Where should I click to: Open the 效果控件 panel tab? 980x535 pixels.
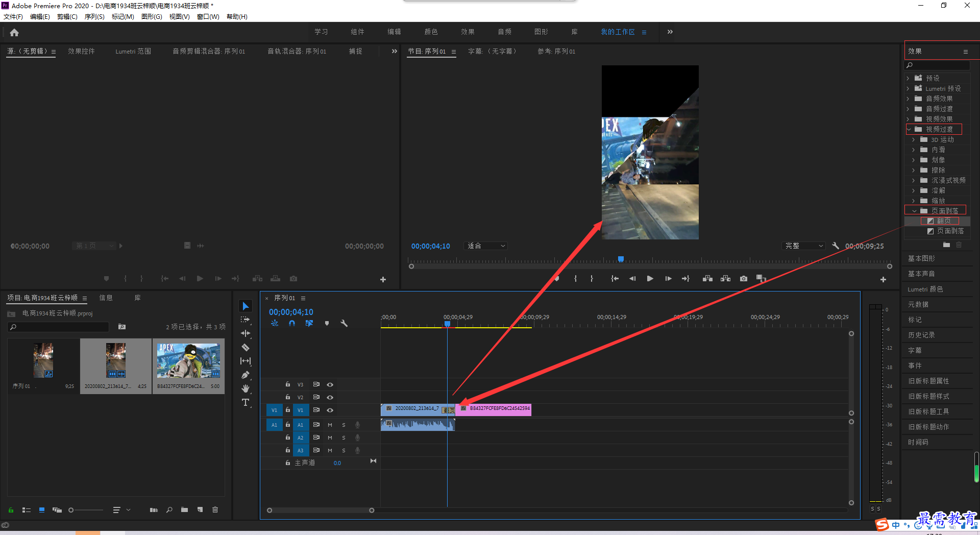click(x=81, y=51)
